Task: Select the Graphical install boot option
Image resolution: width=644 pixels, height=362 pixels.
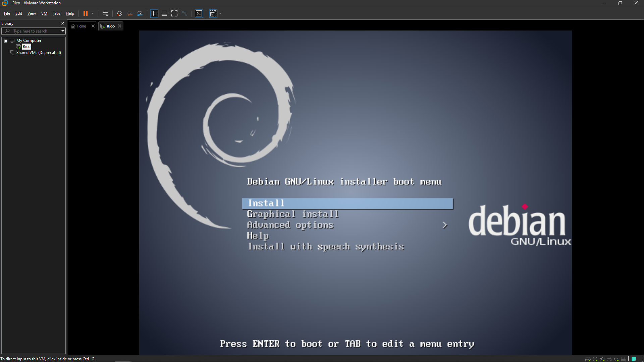Action: (292, 214)
